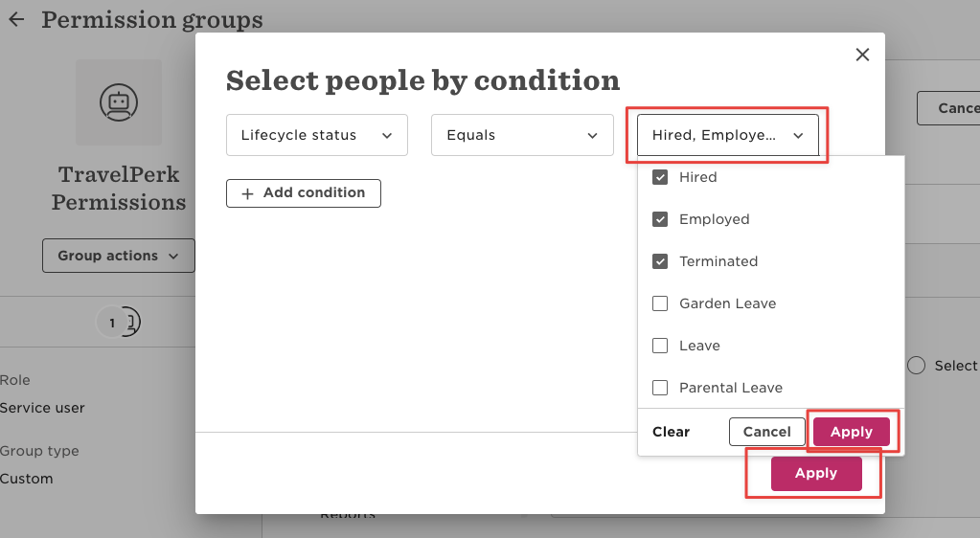
Task: Click the TravelPerk robot avatar icon
Action: pyautogui.click(x=119, y=102)
